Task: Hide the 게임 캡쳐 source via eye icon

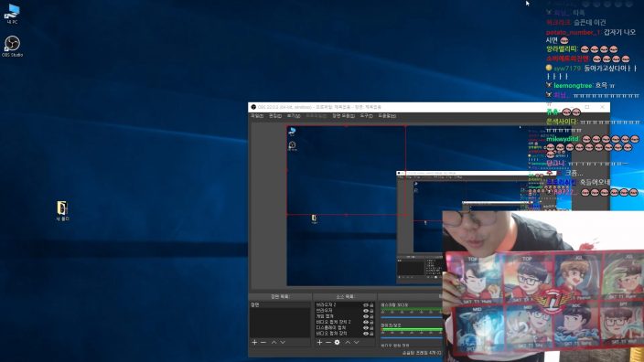Action: point(365,316)
